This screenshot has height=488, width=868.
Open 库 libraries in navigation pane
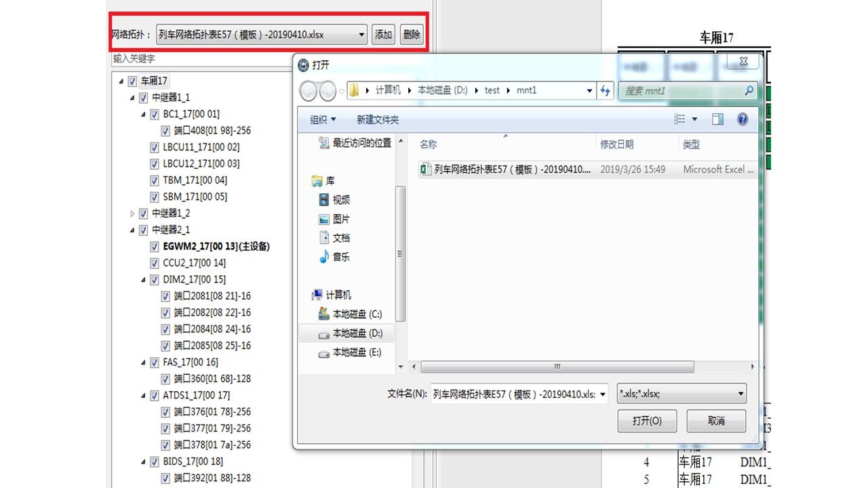point(323,181)
